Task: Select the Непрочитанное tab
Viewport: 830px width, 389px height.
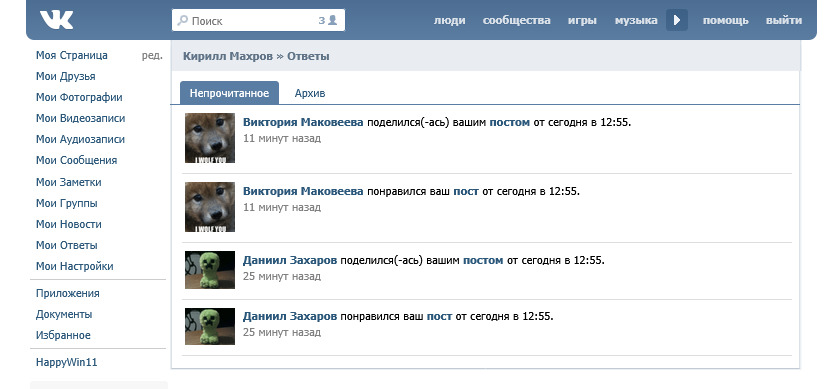Action: pos(229,93)
